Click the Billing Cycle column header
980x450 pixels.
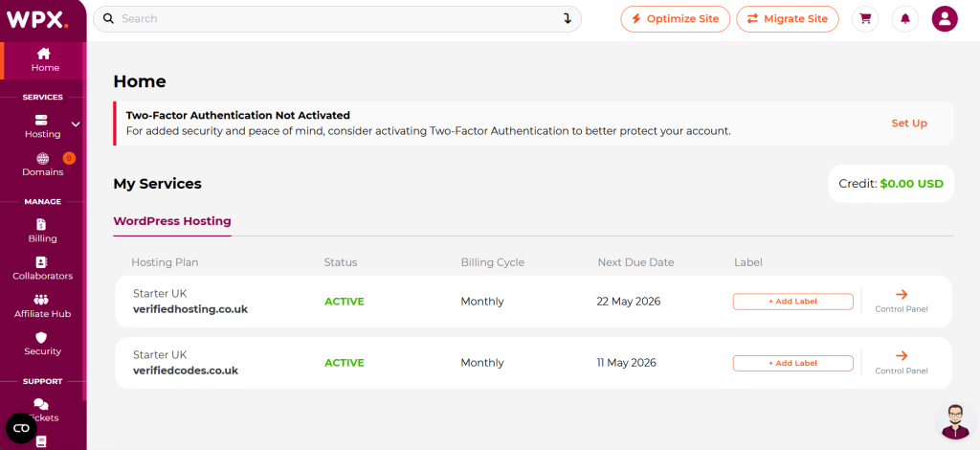coord(493,262)
